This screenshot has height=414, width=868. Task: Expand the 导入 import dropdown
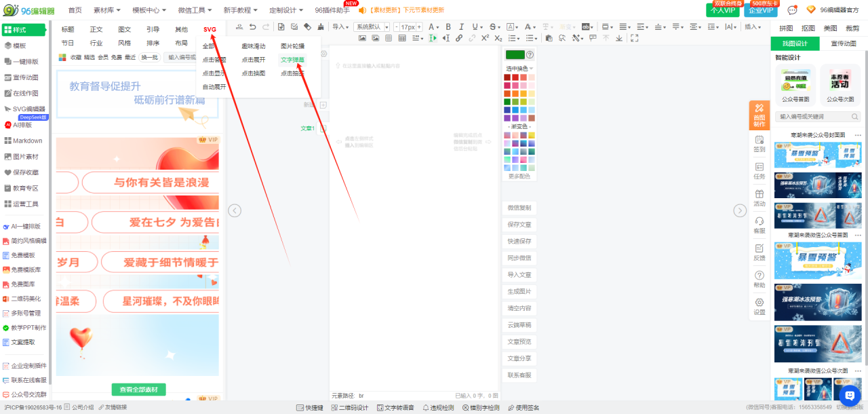(340, 27)
